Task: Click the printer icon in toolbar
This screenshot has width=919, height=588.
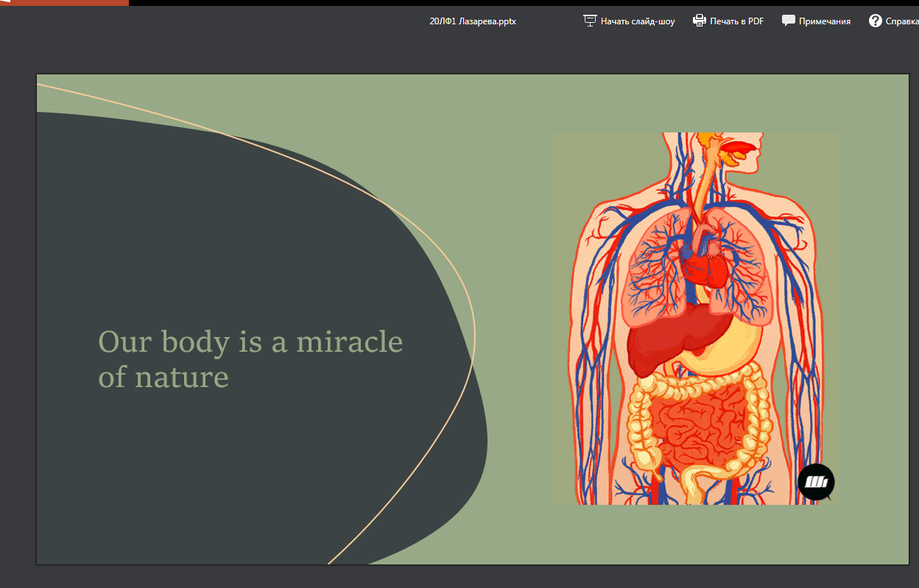Action: click(700, 21)
